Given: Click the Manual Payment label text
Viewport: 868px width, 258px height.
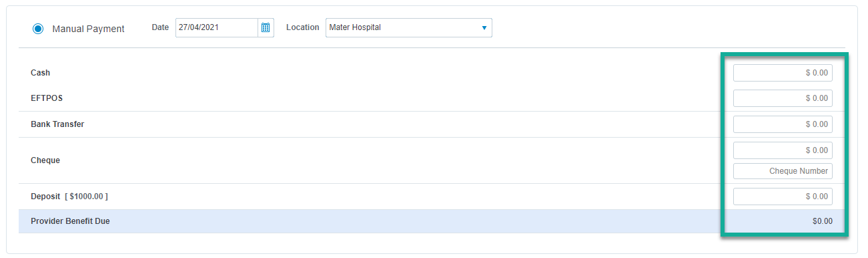Looking at the screenshot, I should pos(88,29).
